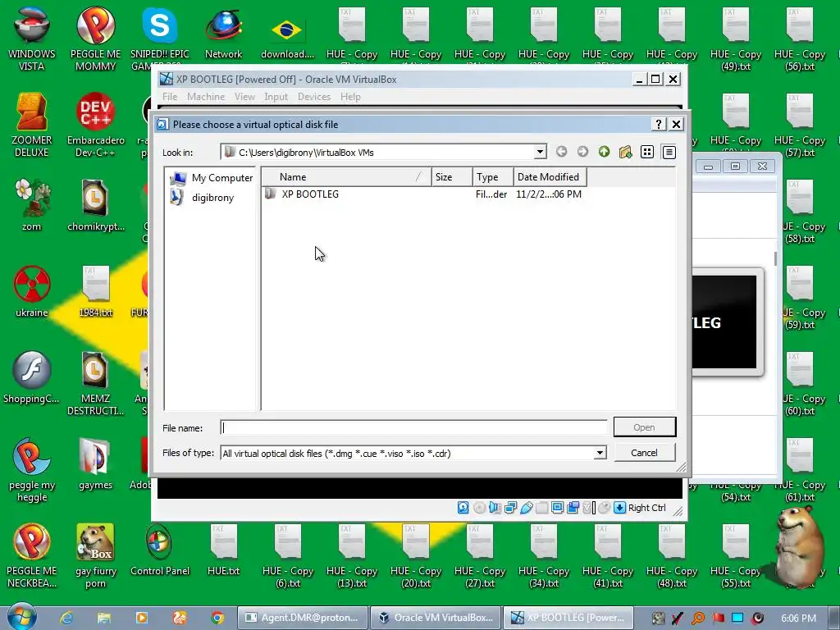Go forward in the file dialog

582,152
